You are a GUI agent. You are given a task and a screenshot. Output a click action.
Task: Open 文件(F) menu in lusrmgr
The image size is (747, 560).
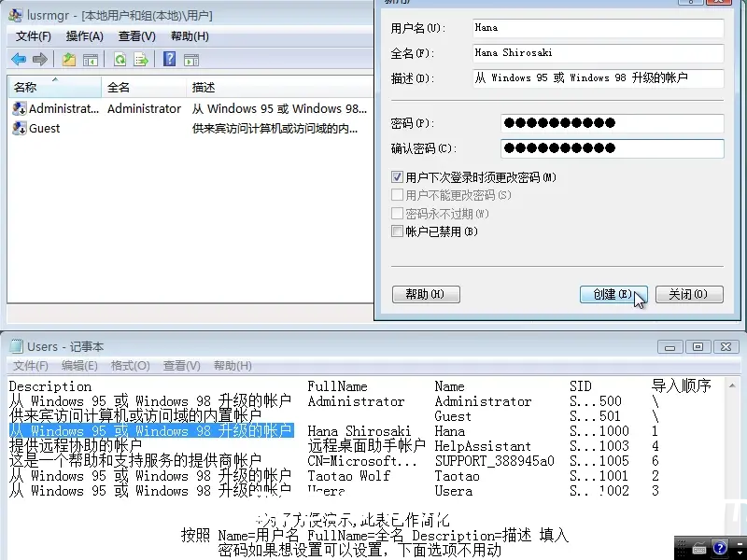[34, 36]
